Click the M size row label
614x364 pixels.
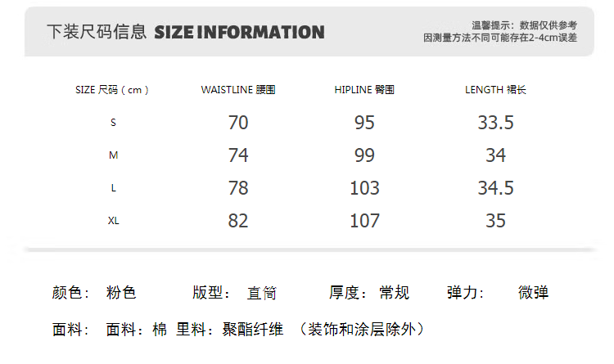tap(113, 155)
